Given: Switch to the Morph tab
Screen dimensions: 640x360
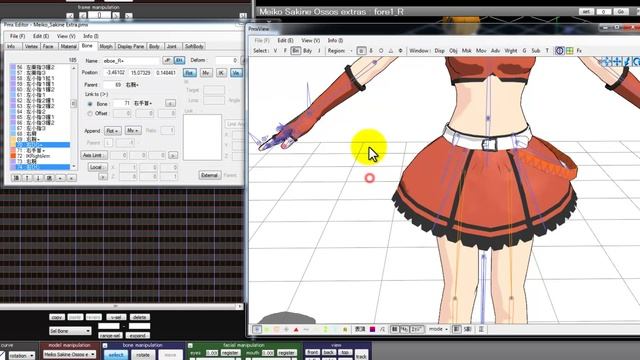Looking at the screenshot, I should tap(106, 47).
